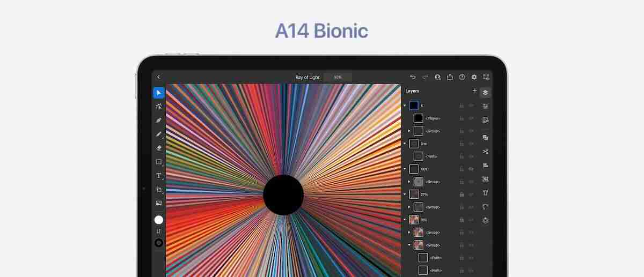644x277 pixels.
Task: Open the Help question mark
Action: click(462, 77)
